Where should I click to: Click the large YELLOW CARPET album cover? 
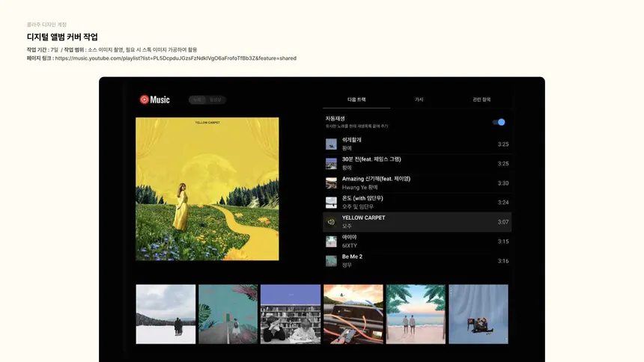pos(207,188)
